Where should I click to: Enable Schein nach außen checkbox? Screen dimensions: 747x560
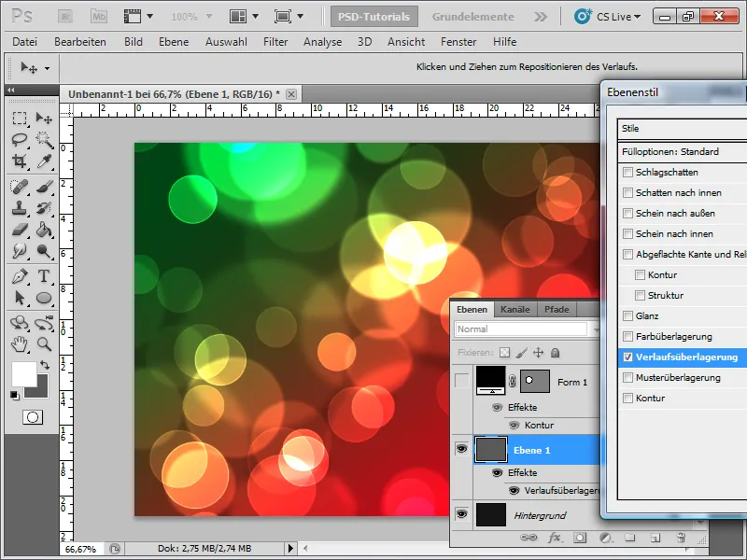[x=627, y=214]
